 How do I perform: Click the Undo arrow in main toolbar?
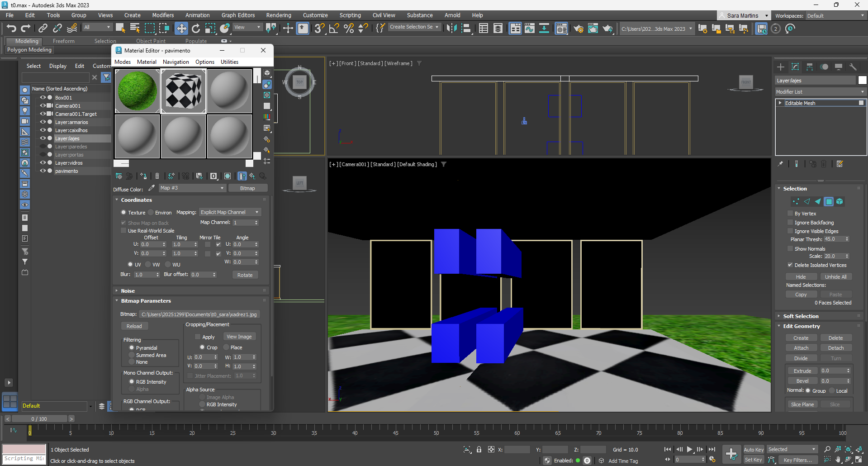(x=11, y=29)
